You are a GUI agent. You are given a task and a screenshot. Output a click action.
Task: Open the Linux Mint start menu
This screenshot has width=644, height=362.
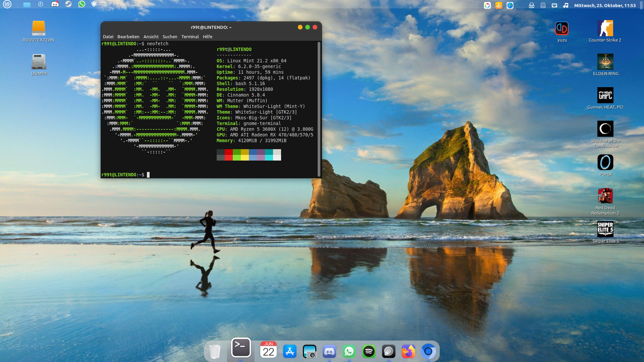[x=7, y=4]
